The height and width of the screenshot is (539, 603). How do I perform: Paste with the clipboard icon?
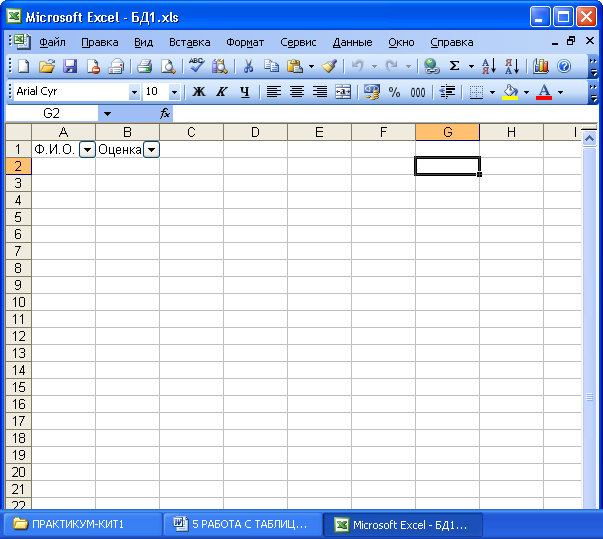pyautogui.click(x=295, y=66)
